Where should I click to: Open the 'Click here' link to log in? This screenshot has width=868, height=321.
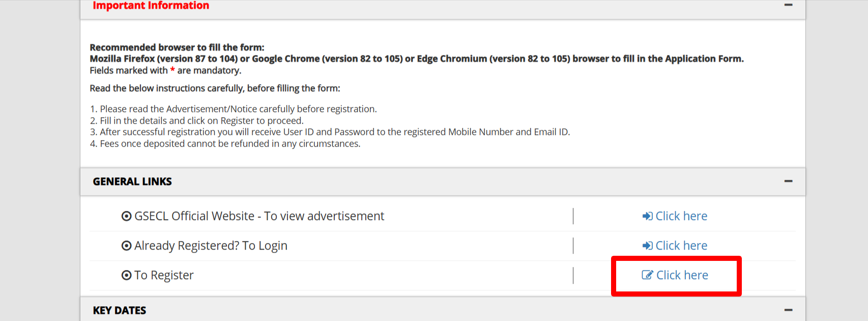[681, 246]
